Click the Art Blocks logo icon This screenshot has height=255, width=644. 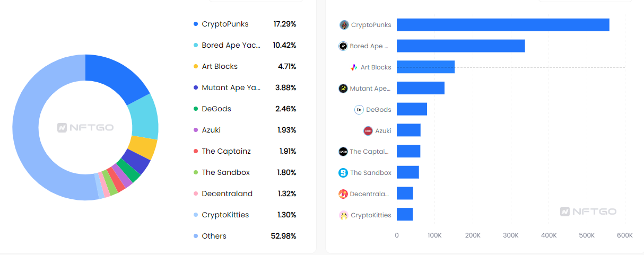354,67
